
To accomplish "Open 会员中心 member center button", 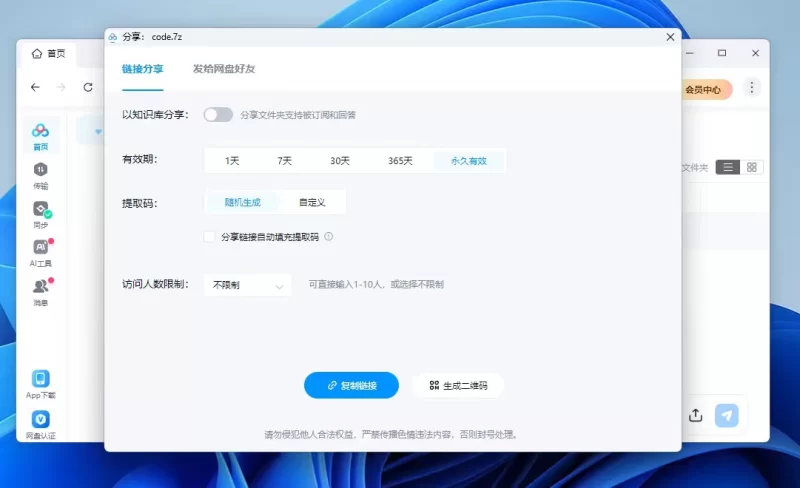I will click(706, 90).
